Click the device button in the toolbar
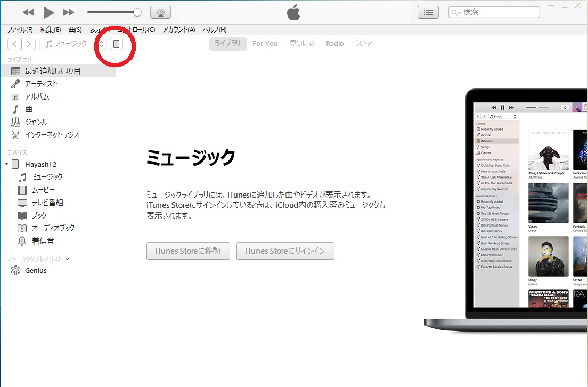This screenshot has height=387, width=588. click(x=116, y=44)
